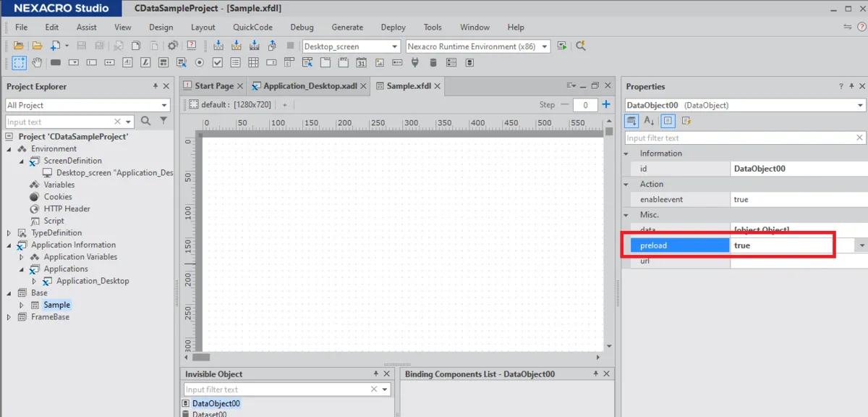Image resolution: width=868 pixels, height=417 pixels.
Task: Switch to the Application_Desktop.xadl tab
Action: (x=309, y=86)
